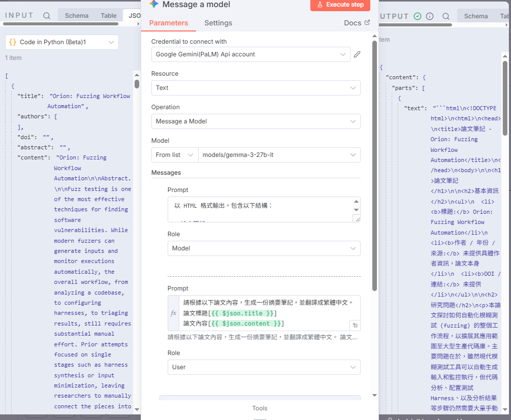Viewport: 511px width, 420px height.
Task: Click the Messages section heading
Action: tap(166, 173)
